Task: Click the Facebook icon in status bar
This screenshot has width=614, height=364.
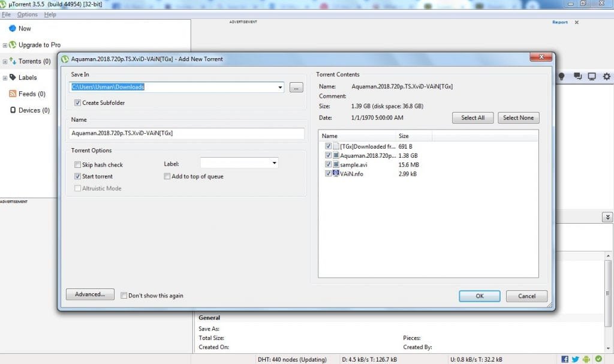Action: coord(565,359)
